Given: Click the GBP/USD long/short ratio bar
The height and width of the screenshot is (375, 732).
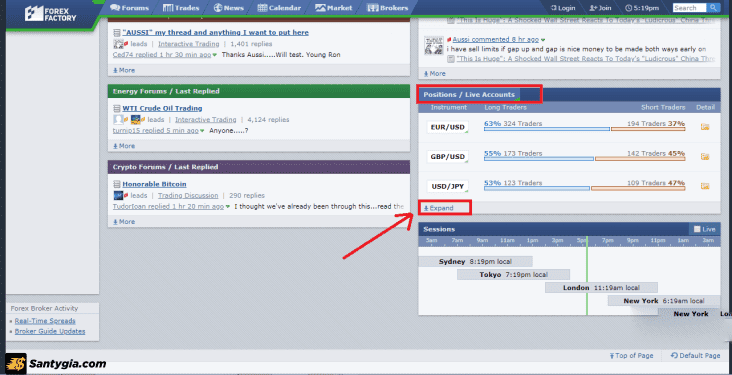Looking at the screenshot, I should (584, 159).
